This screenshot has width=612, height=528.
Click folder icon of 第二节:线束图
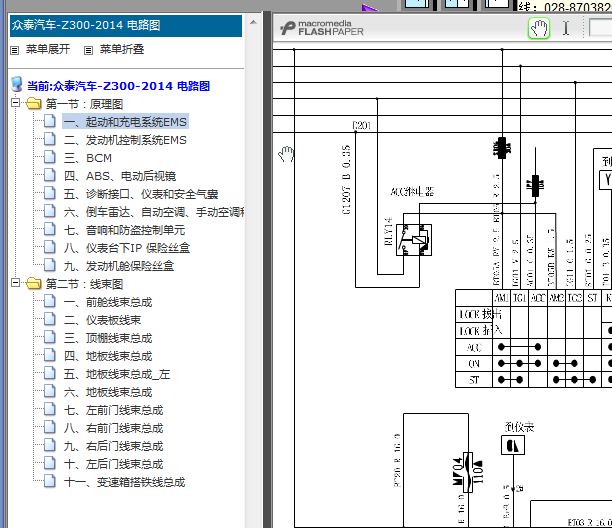(34, 283)
